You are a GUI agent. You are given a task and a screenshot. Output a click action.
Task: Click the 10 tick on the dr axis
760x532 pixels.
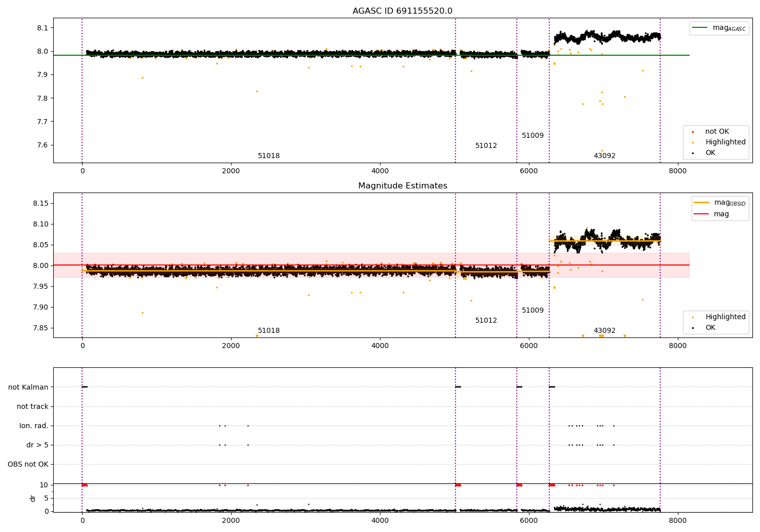[45, 485]
